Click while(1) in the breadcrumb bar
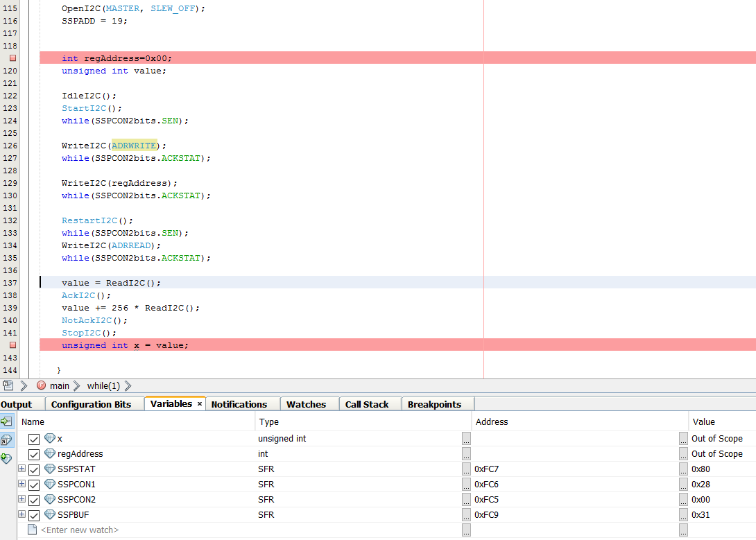This screenshot has width=756, height=540. pos(103,385)
